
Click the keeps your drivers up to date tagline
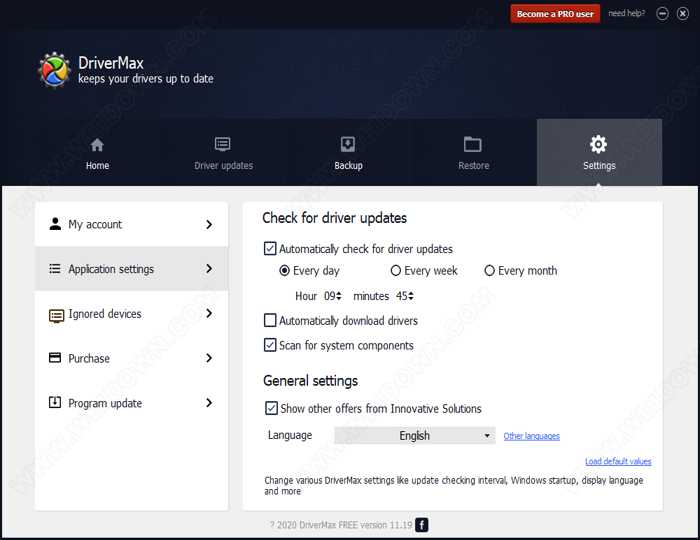tap(146, 79)
